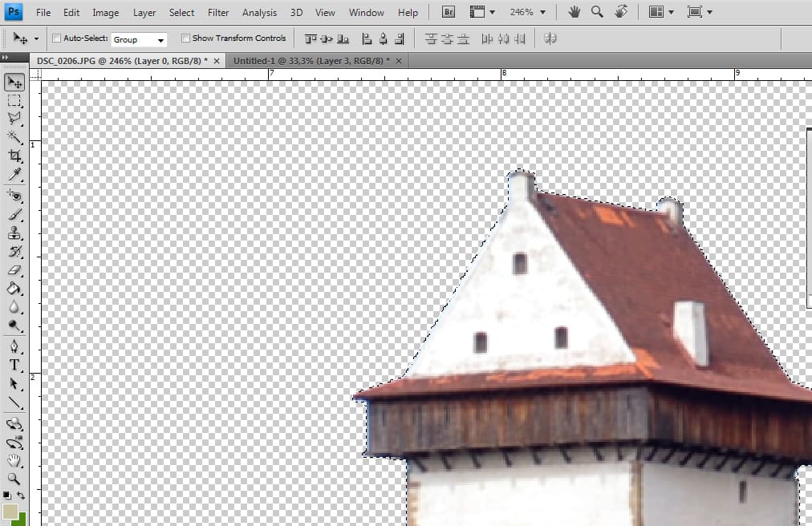Toggle Show Transform Controls checkbox
812x526 pixels.
(x=185, y=38)
